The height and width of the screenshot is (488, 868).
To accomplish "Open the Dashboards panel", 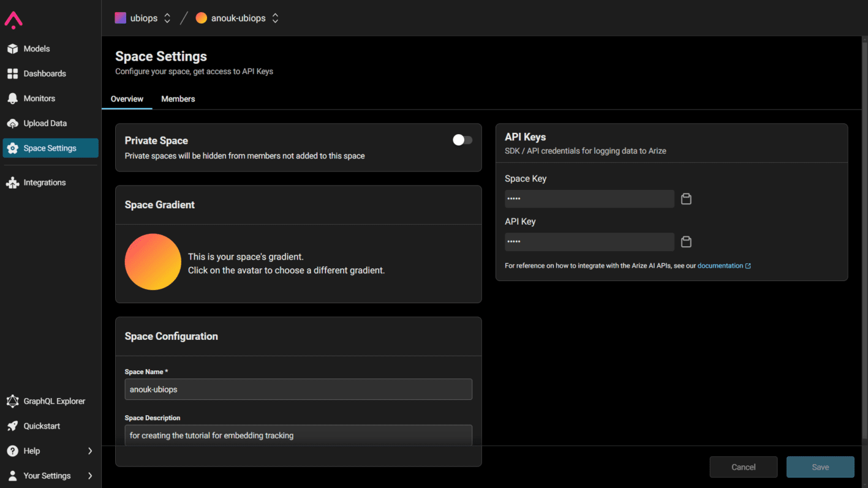I will pyautogui.click(x=45, y=73).
